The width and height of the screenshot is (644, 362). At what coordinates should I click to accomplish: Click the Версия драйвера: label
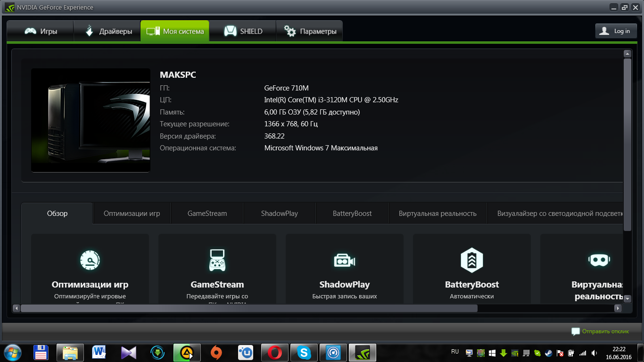[x=188, y=136]
